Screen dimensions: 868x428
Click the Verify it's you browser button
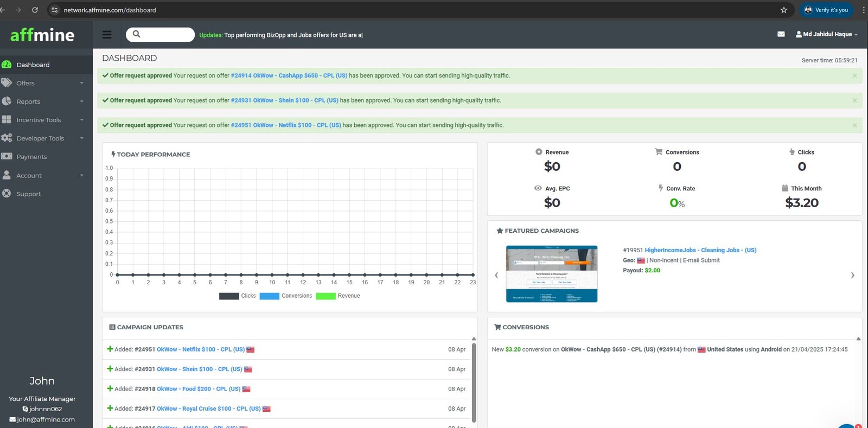tap(826, 10)
